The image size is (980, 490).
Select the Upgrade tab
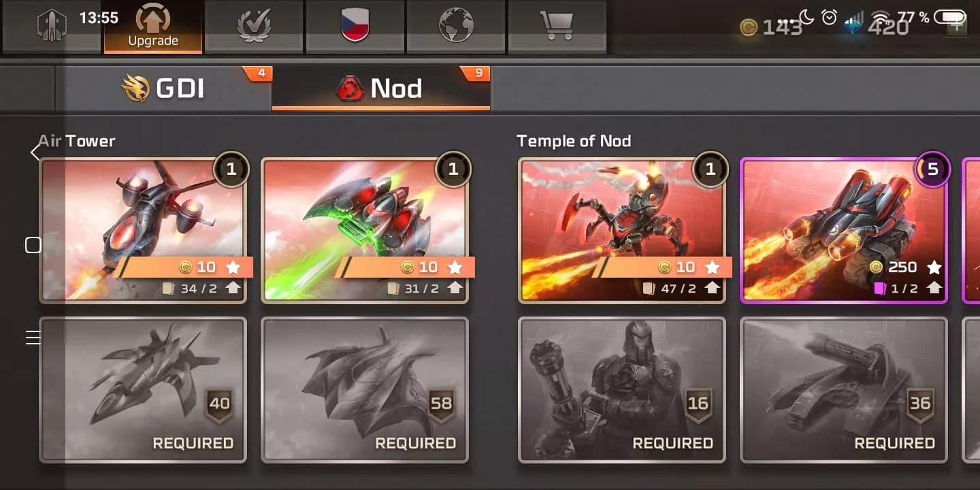(x=153, y=27)
